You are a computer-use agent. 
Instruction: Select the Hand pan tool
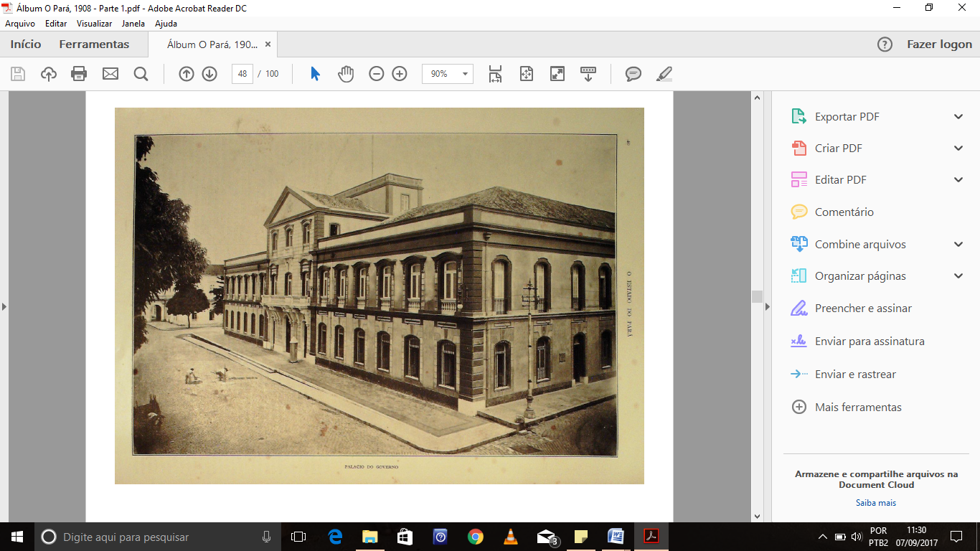pos(346,74)
